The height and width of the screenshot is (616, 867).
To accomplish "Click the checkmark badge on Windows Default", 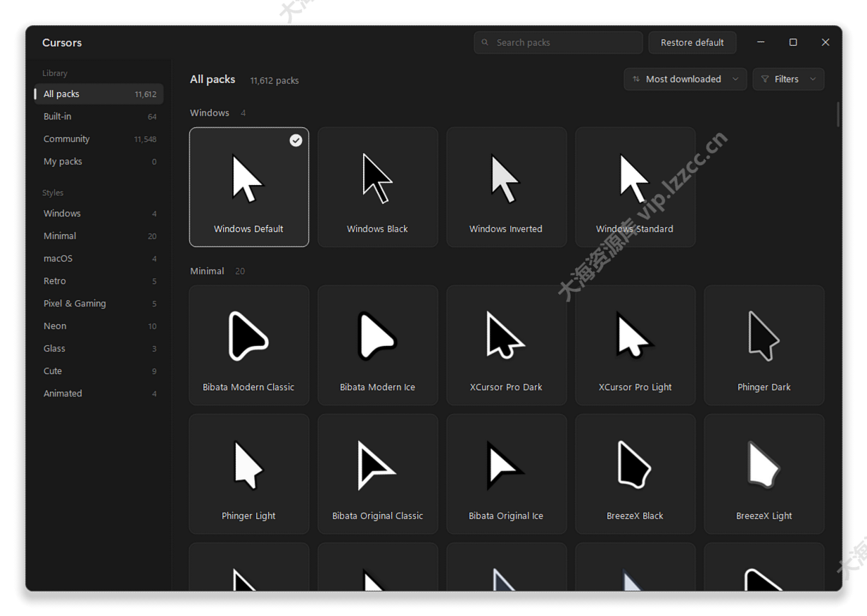I will (296, 141).
